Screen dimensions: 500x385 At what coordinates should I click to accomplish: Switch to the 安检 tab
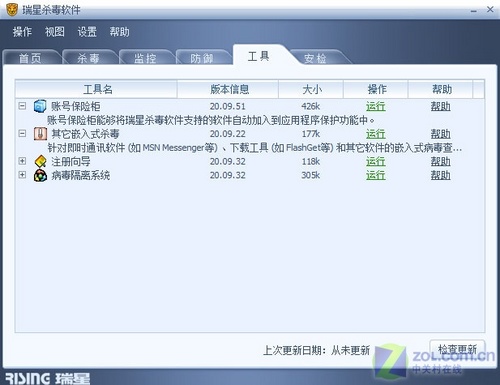click(315, 58)
